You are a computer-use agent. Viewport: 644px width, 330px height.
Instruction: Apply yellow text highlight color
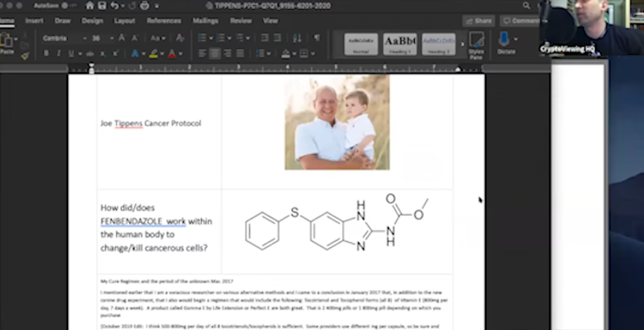[x=153, y=54]
